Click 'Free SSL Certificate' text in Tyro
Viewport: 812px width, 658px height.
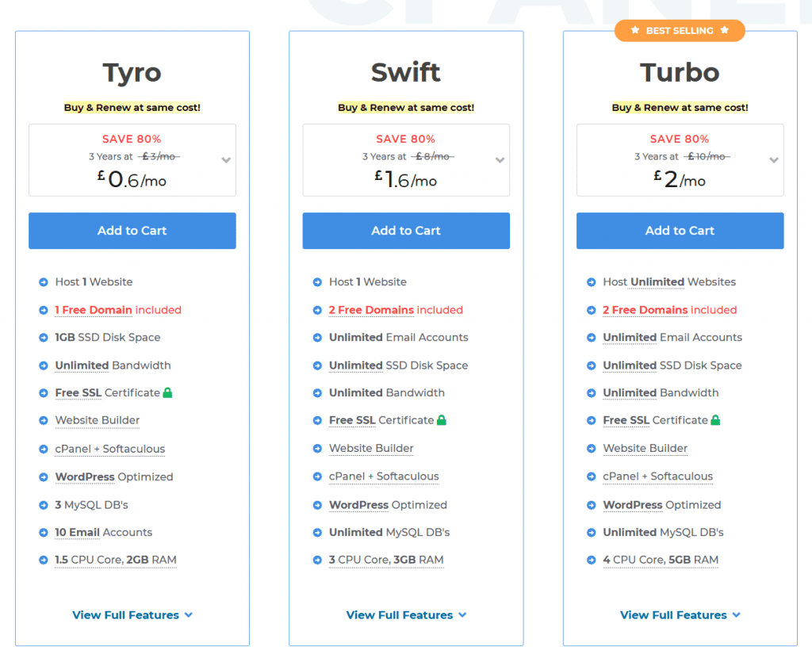click(x=108, y=392)
